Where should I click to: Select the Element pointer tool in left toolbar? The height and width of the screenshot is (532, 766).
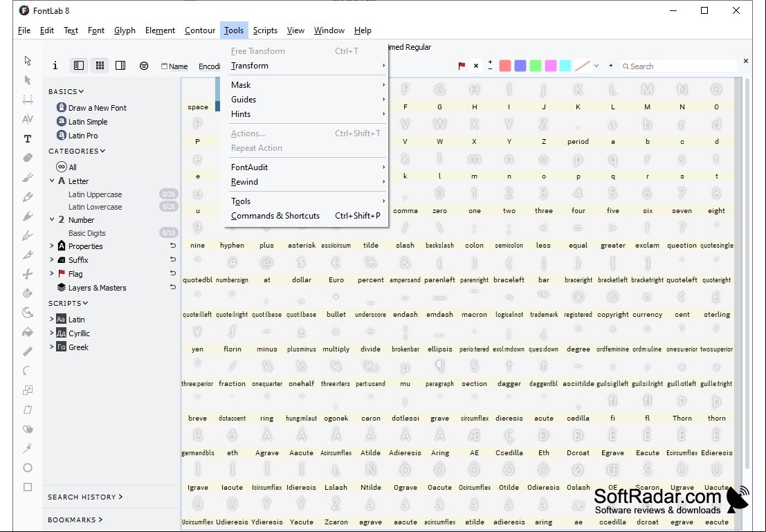(x=28, y=80)
